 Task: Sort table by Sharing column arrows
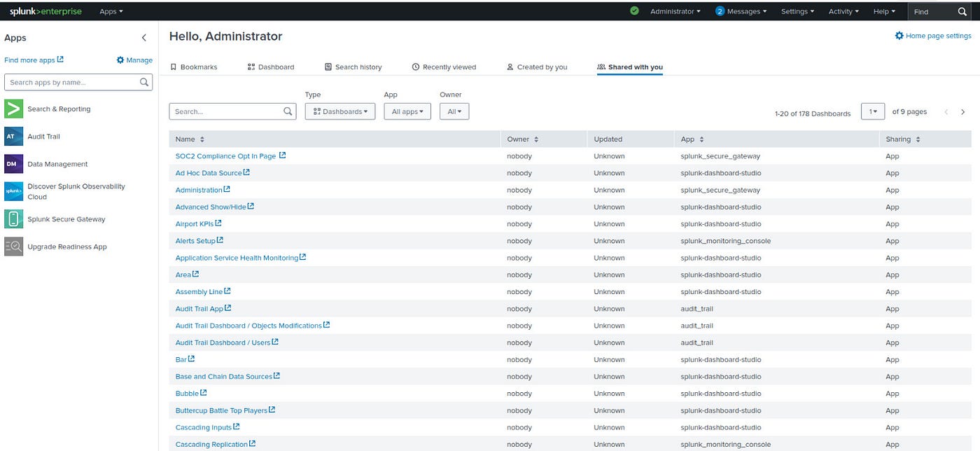point(918,139)
